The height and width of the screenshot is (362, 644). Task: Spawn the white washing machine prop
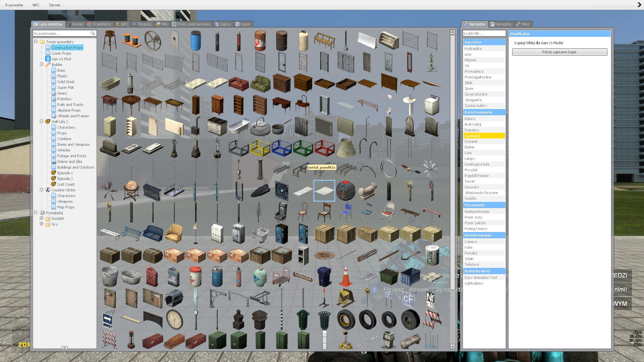pos(431,105)
